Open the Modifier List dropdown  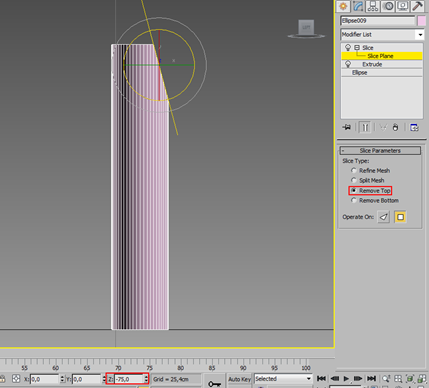tap(382, 34)
